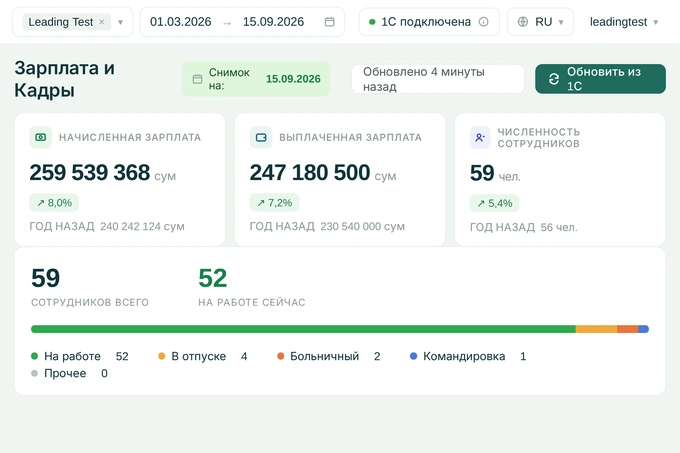This screenshot has height=453, width=680.
Task: Select snapshot date 15.09.2026 in green
Action: pos(293,79)
